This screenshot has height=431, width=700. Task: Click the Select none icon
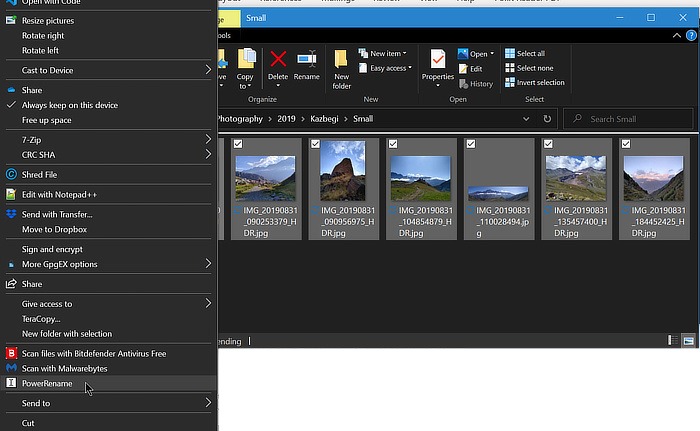[x=510, y=68]
